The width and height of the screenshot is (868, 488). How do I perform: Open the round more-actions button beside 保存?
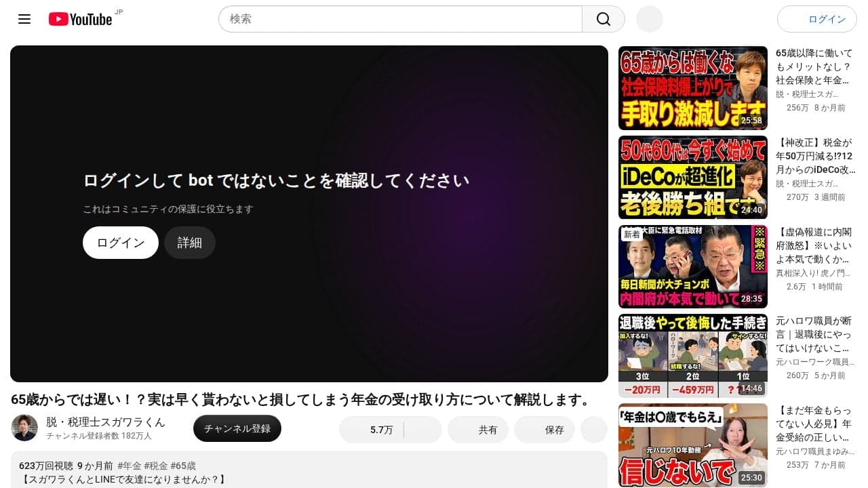pyautogui.click(x=594, y=430)
